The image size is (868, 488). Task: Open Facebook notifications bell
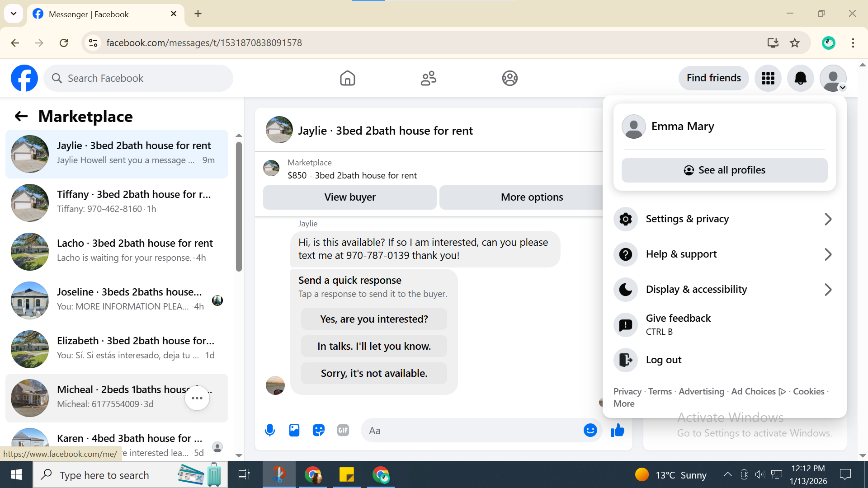point(800,78)
